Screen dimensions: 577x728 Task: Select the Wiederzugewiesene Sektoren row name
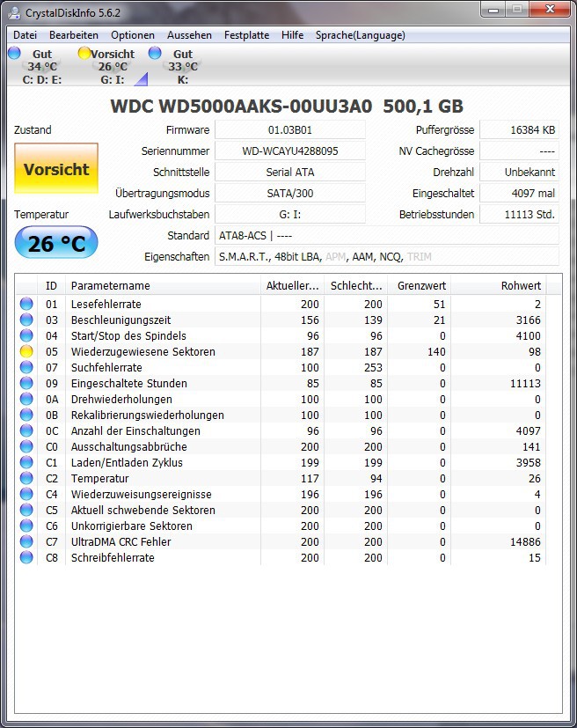click(x=142, y=351)
